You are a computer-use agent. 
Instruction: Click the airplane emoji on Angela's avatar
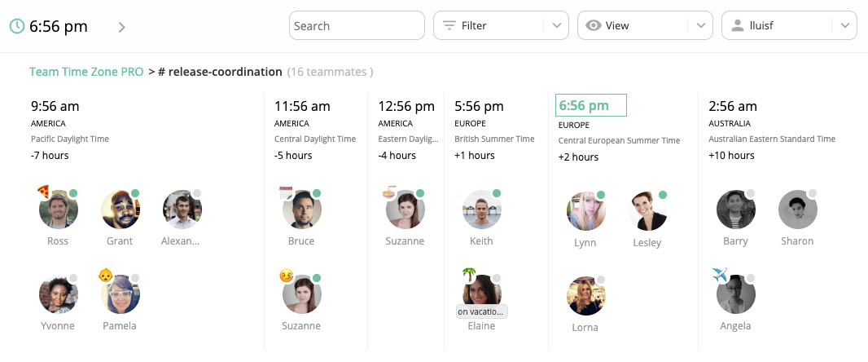(x=720, y=274)
